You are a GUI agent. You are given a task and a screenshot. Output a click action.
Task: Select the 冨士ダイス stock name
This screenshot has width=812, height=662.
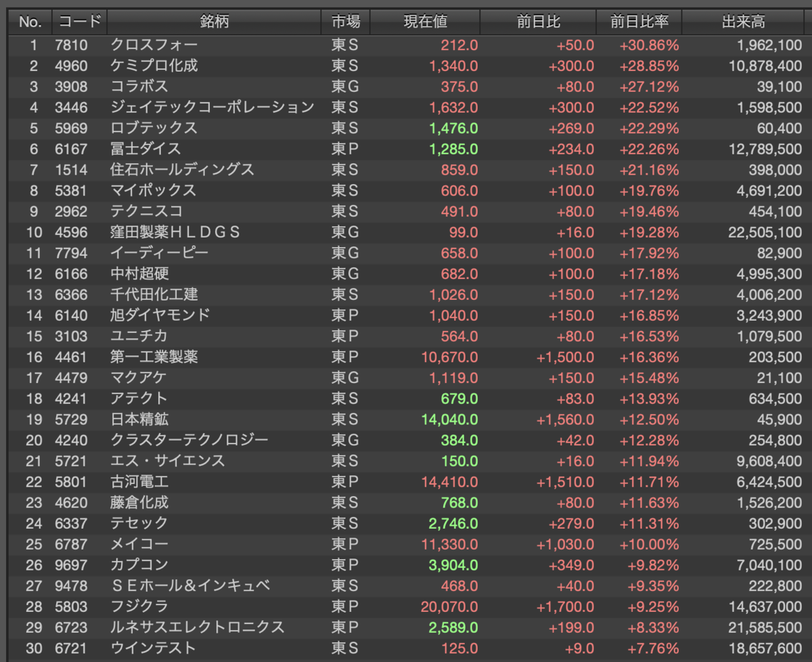click(x=145, y=149)
